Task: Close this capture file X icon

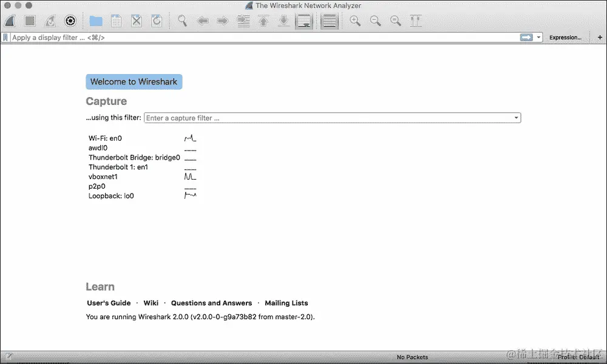Action: 136,21
